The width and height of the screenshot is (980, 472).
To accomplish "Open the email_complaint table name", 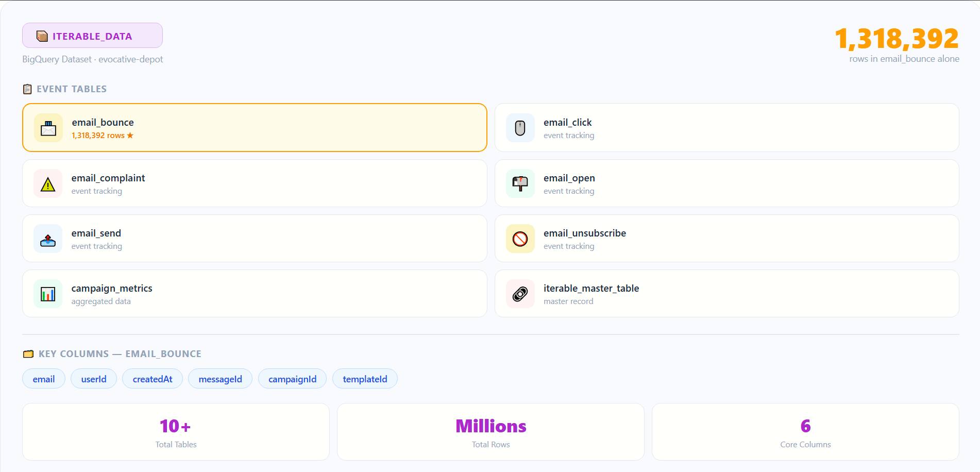I will click(x=108, y=178).
